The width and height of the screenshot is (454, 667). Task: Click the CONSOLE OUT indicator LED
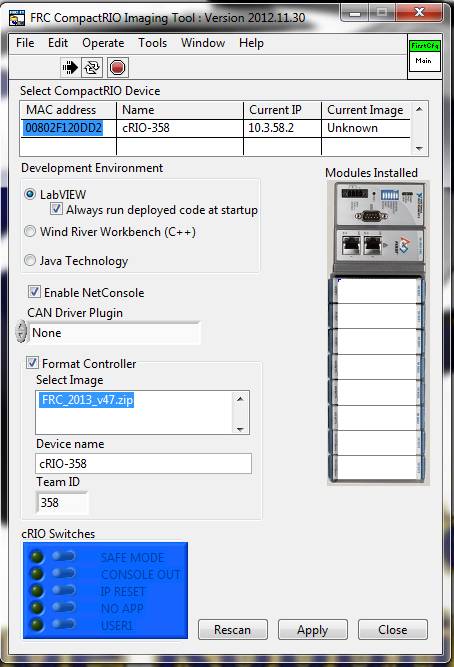36,573
